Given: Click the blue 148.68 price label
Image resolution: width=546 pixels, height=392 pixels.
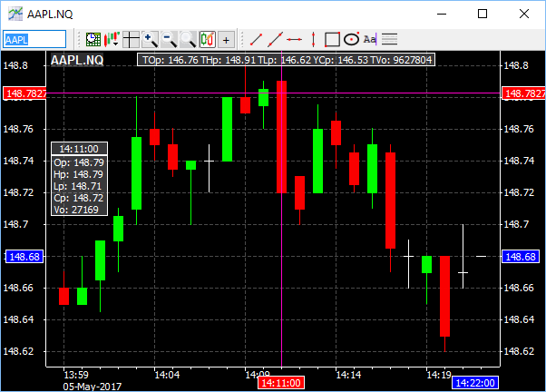Looking at the screenshot, I should 24,257.
